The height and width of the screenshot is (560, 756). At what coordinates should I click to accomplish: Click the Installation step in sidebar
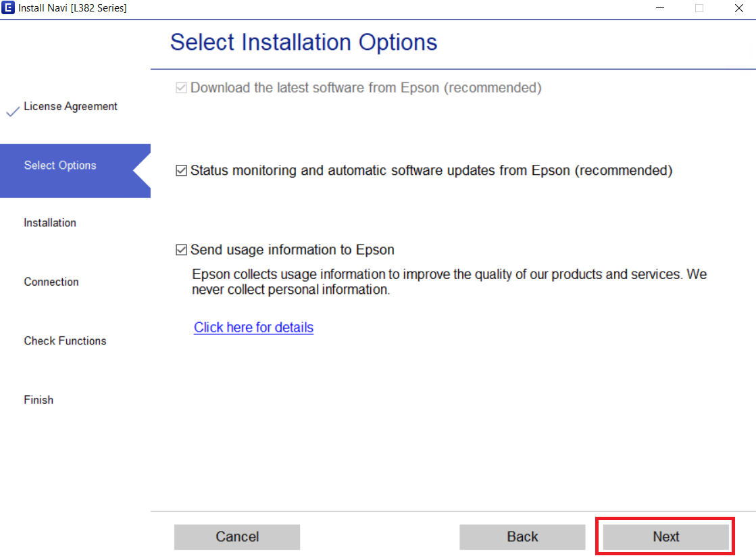click(x=50, y=222)
